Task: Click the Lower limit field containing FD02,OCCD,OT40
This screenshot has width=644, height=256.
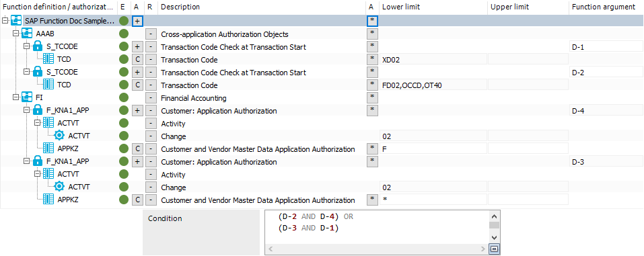Action: tap(433, 85)
